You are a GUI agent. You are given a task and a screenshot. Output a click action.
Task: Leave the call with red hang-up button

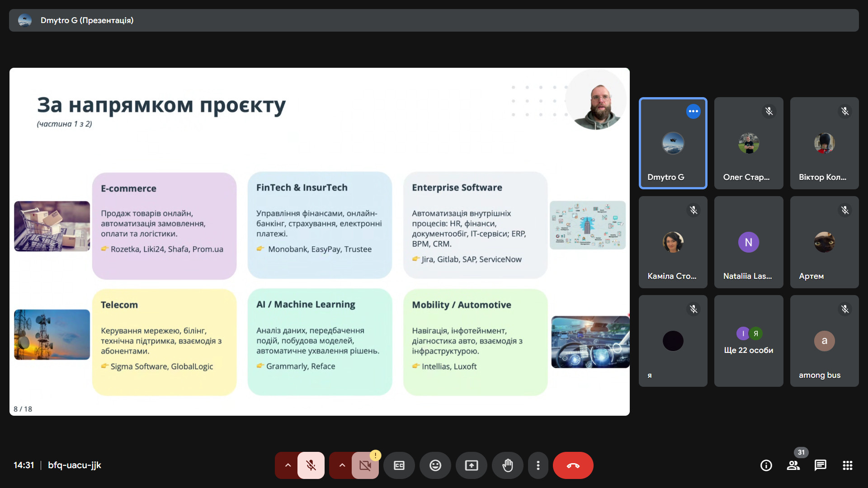pos(573,465)
